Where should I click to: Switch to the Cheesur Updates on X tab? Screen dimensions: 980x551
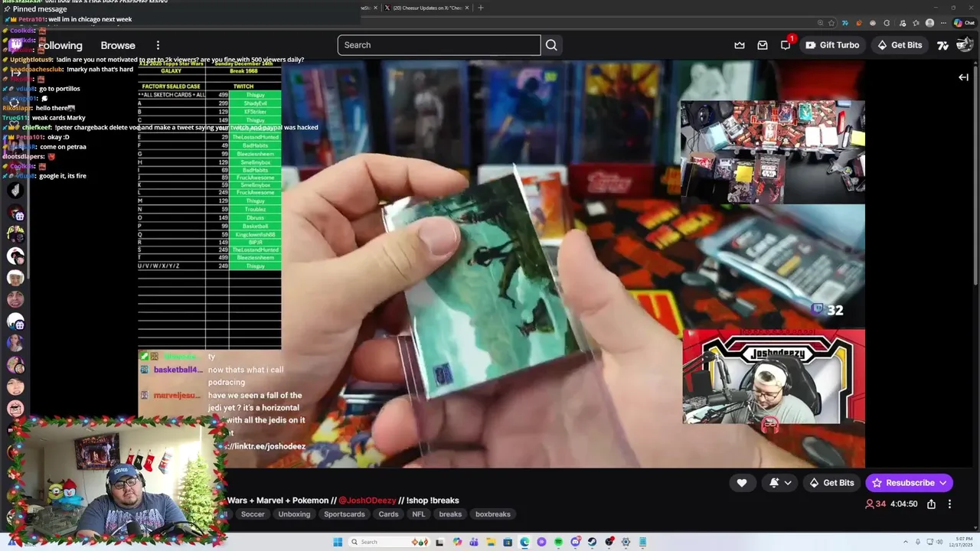point(427,8)
